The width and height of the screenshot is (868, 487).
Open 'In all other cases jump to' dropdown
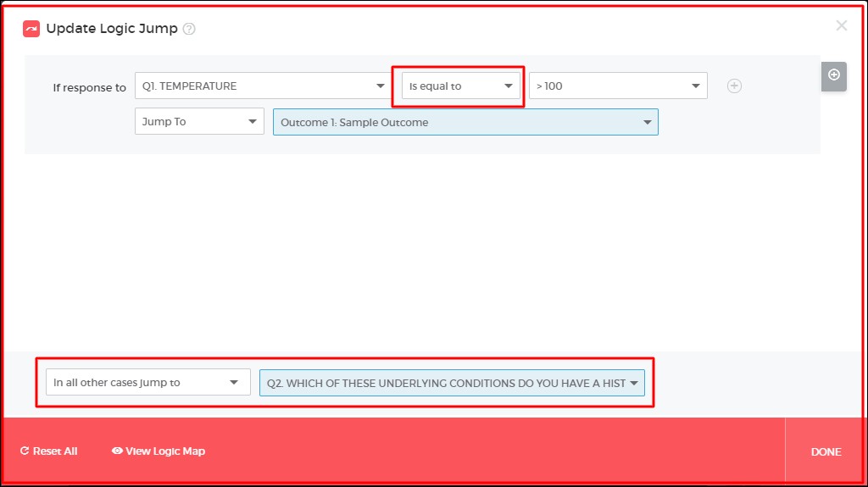click(x=147, y=383)
